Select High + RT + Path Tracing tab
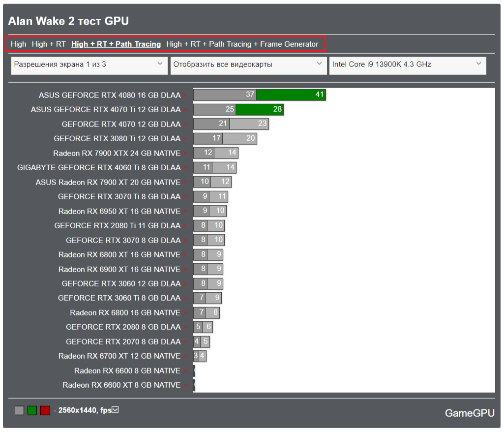Screen dimensions: 504x432 pos(116,44)
